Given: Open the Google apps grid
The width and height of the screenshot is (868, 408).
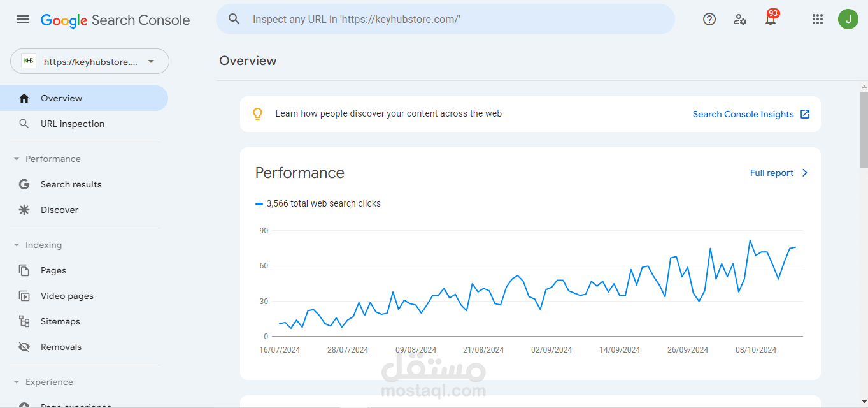Looking at the screenshot, I should coord(818,19).
